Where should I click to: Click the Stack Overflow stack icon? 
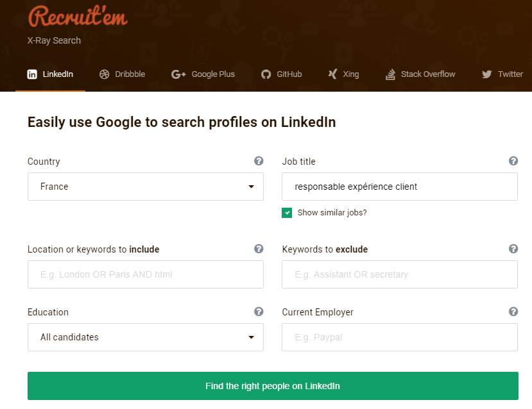[x=391, y=74]
